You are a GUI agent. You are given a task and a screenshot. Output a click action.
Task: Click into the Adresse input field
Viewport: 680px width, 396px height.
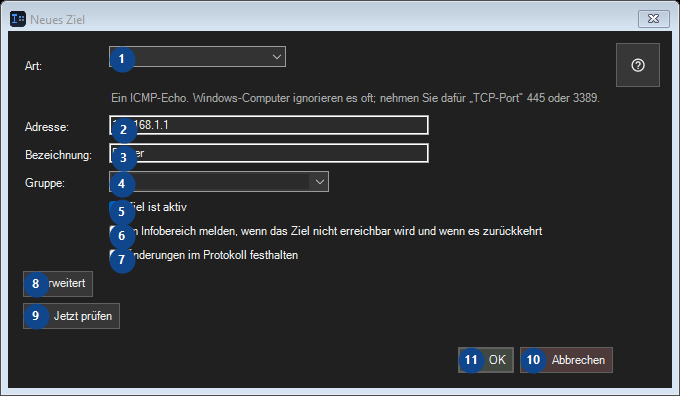click(269, 125)
